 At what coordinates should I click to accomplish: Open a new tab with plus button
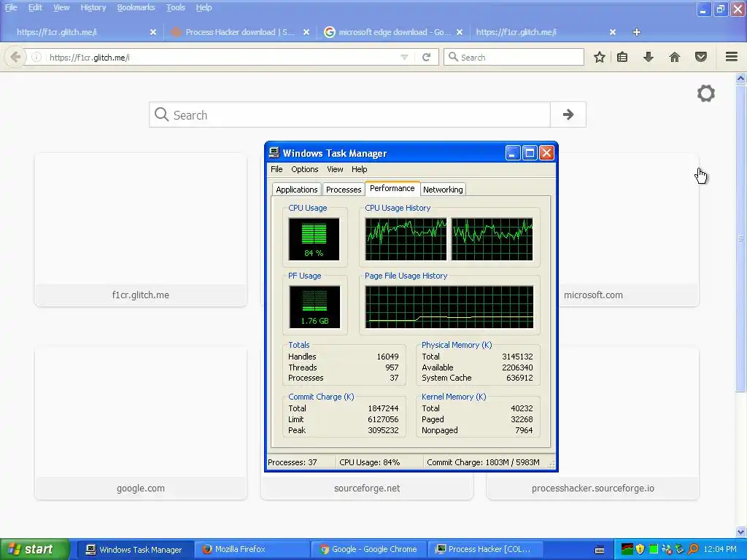coord(636,32)
